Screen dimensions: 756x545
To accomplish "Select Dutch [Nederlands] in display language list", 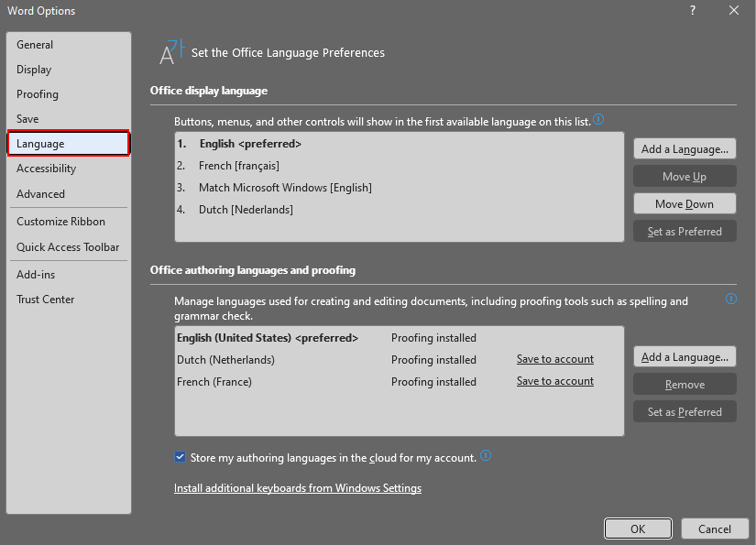I will point(400,210).
